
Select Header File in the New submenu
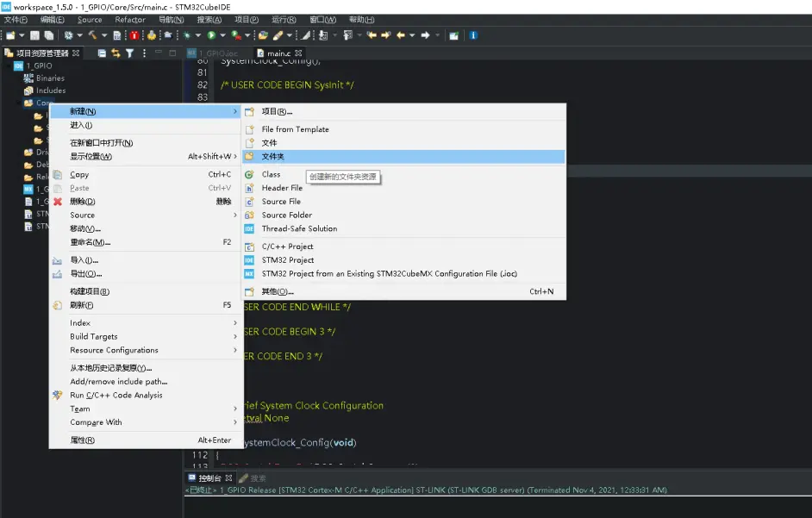click(x=404, y=188)
